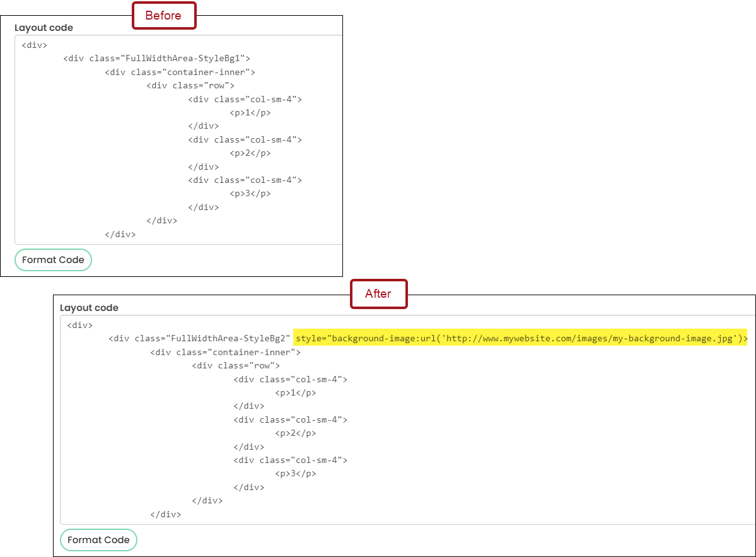Image resolution: width=756 pixels, height=557 pixels.
Task: Click the After container-inner div line
Action: 225,353
